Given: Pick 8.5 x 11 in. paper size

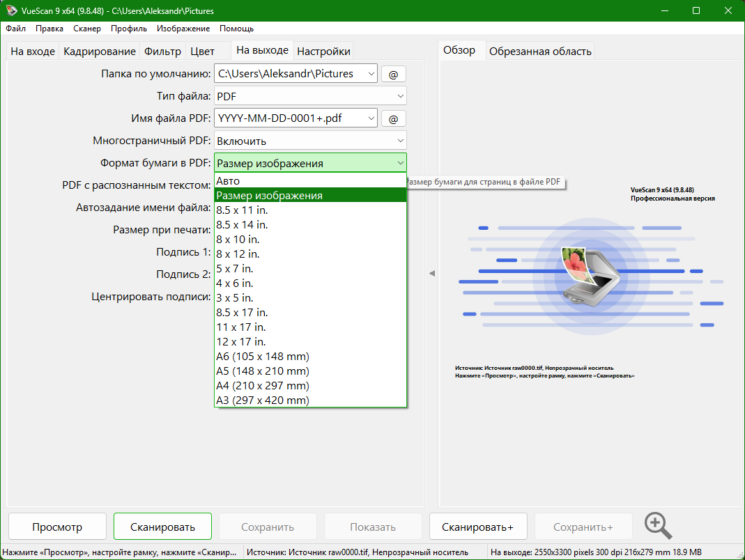Looking at the screenshot, I should [242, 210].
